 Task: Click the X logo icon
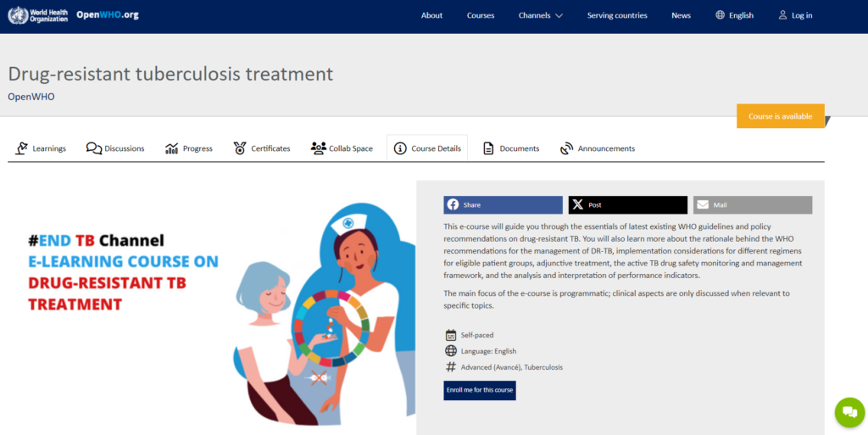[578, 204]
